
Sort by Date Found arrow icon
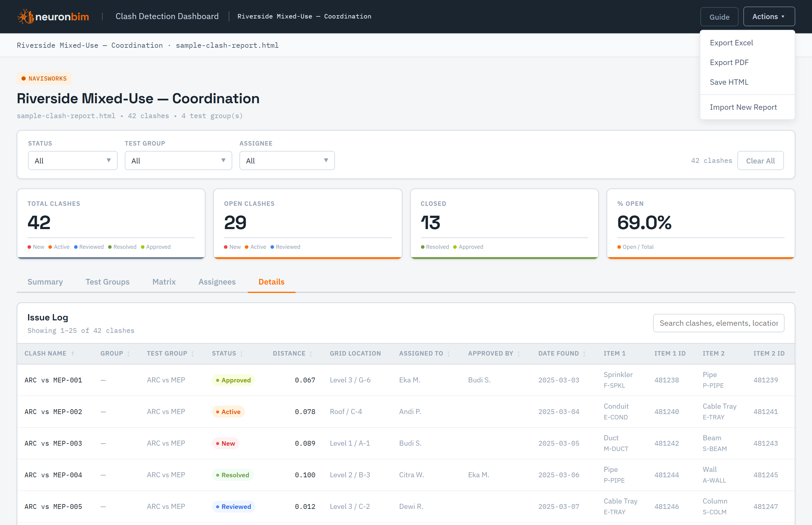585,353
